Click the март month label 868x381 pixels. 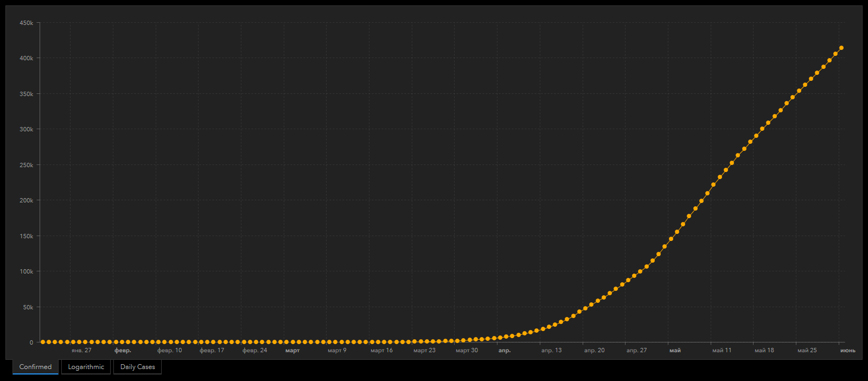point(292,351)
